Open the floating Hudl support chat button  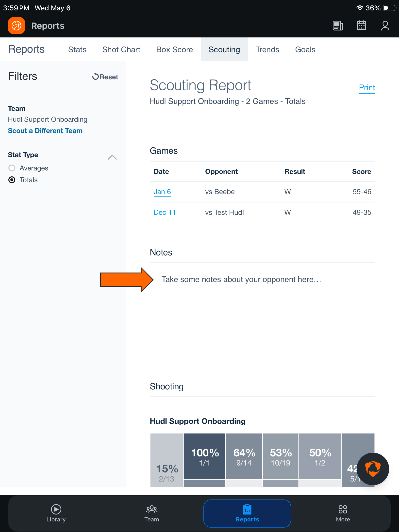click(373, 469)
